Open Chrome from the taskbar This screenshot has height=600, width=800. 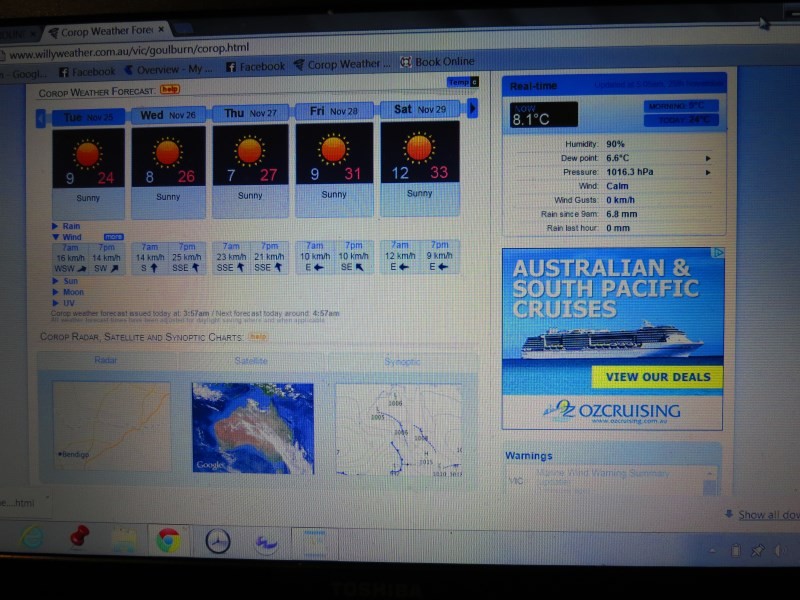pyautogui.click(x=168, y=541)
